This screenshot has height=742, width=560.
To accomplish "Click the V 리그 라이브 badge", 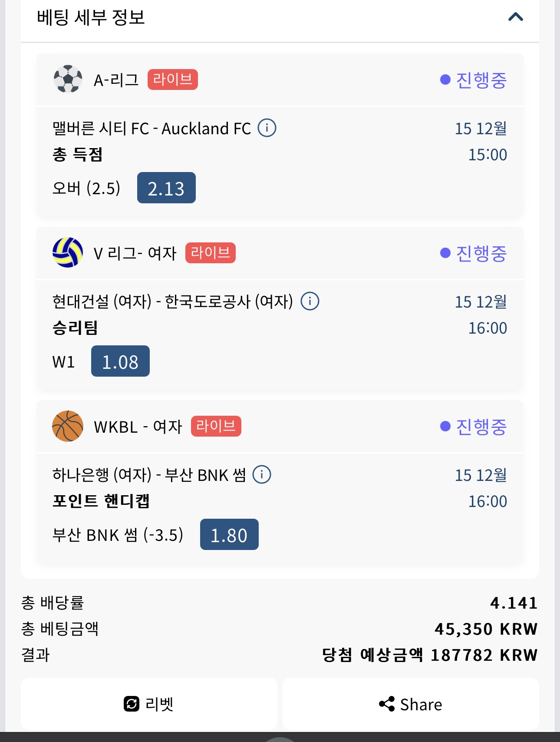I will pyautogui.click(x=210, y=253).
